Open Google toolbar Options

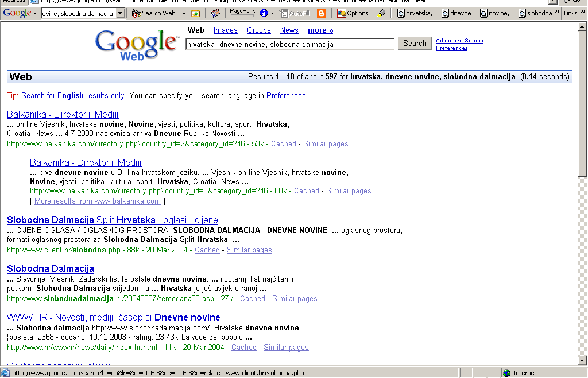pos(353,14)
